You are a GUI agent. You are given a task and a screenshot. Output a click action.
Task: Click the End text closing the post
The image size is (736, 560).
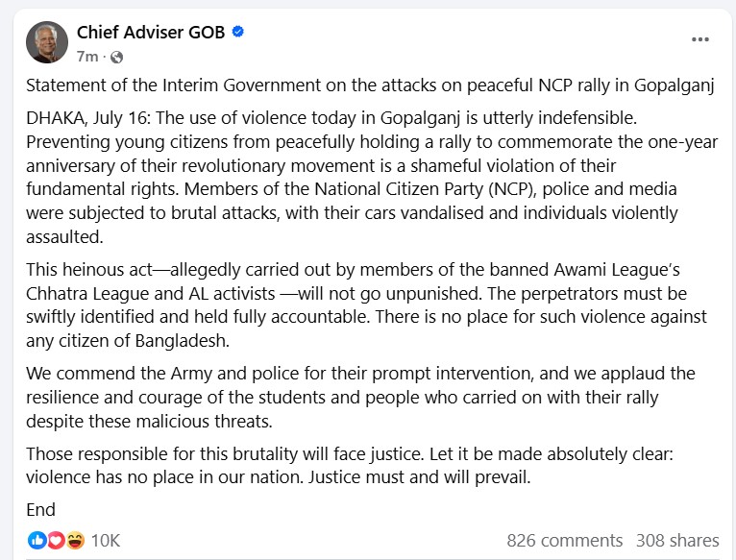pyautogui.click(x=41, y=510)
